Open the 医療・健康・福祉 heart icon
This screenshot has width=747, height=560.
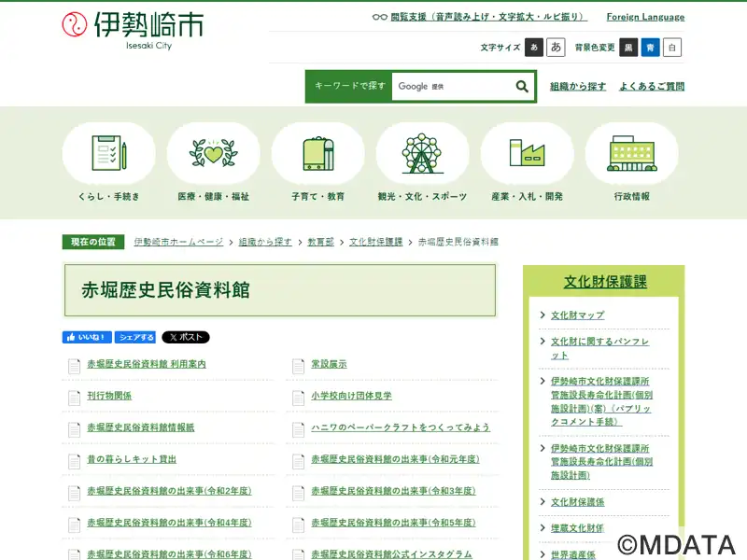pyautogui.click(x=213, y=154)
